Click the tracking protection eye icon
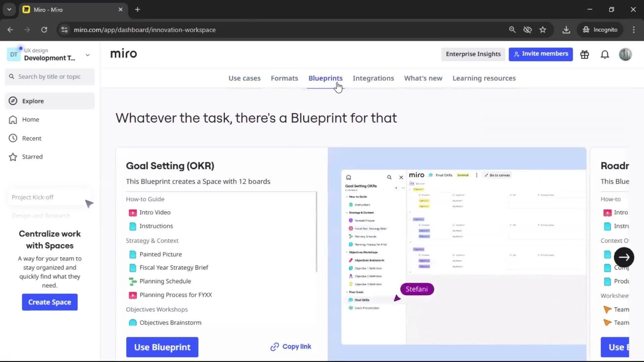Image resolution: width=644 pixels, height=362 pixels. pos(528,29)
